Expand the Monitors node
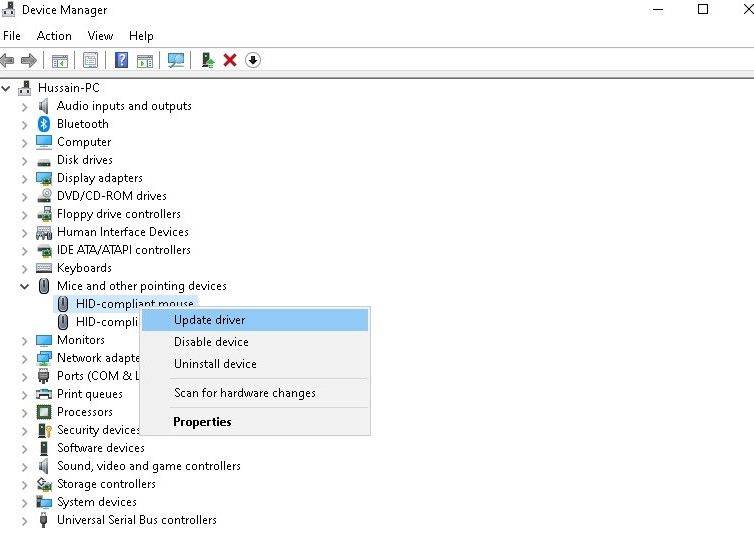The image size is (754, 533). pos(25,341)
